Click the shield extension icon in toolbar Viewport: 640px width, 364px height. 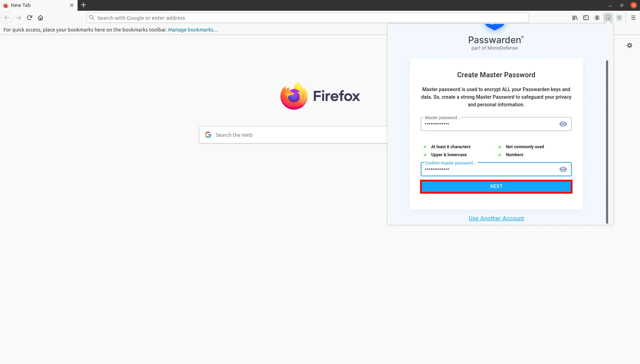(619, 18)
